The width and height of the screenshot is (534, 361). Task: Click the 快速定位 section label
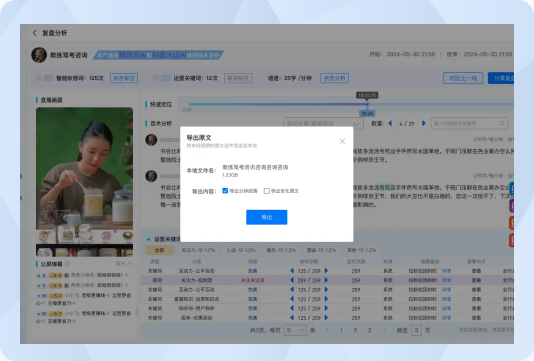[161, 104]
